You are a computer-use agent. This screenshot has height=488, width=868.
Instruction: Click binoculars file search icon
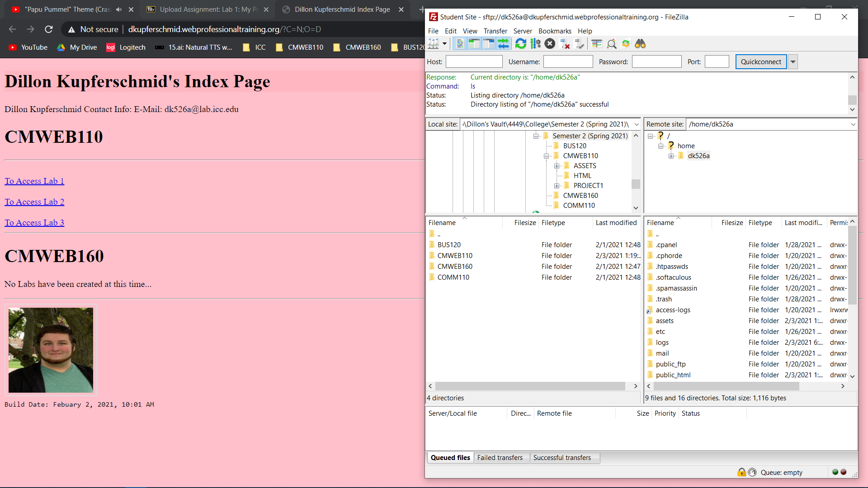point(640,44)
